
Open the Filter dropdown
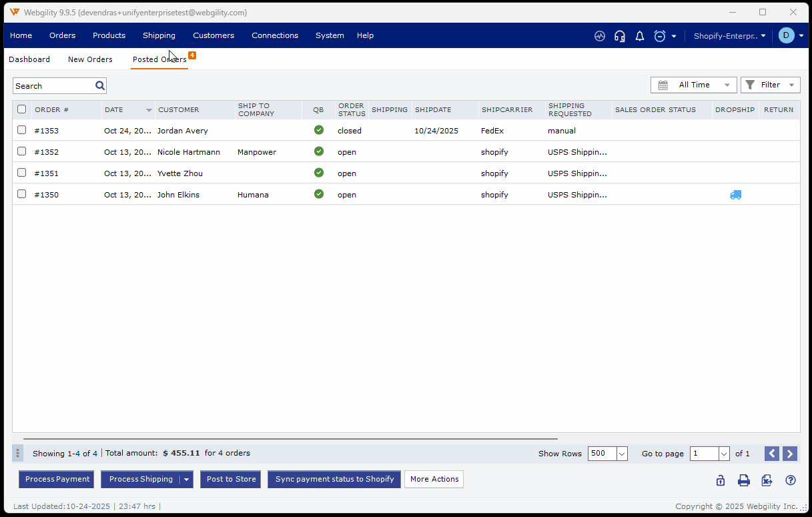[x=770, y=85]
